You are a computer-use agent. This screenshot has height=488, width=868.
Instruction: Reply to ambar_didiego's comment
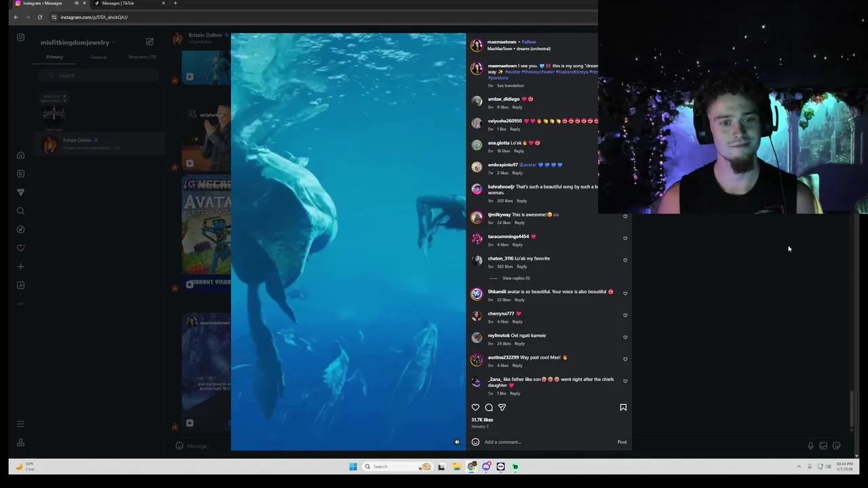click(x=517, y=107)
